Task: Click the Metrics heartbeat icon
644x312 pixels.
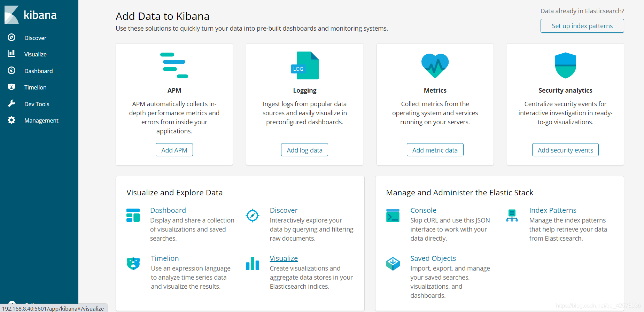Action: pos(435,65)
